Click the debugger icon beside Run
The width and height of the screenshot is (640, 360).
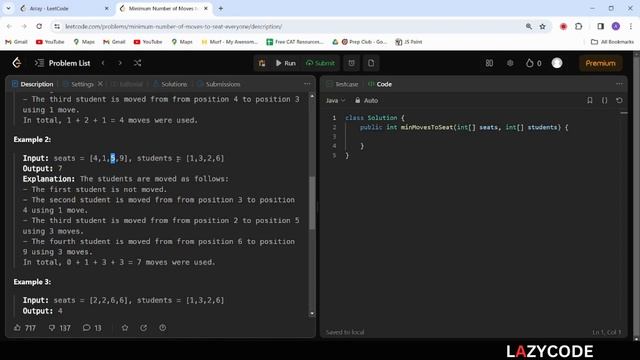pyautogui.click(x=262, y=63)
